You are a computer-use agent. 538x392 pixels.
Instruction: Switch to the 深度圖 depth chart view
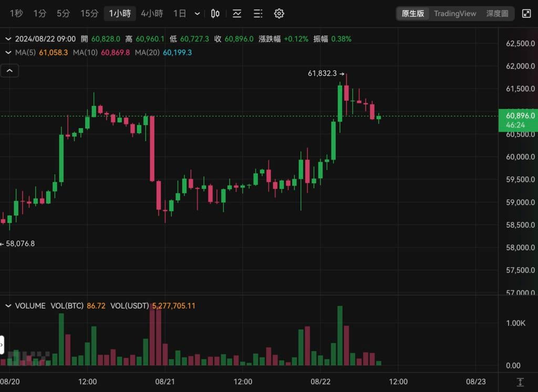click(x=497, y=14)
